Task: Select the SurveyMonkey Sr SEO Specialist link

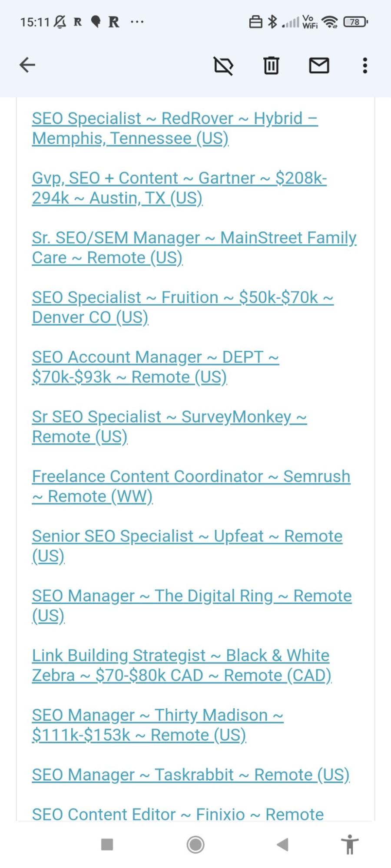Action: tap(169, 426)
